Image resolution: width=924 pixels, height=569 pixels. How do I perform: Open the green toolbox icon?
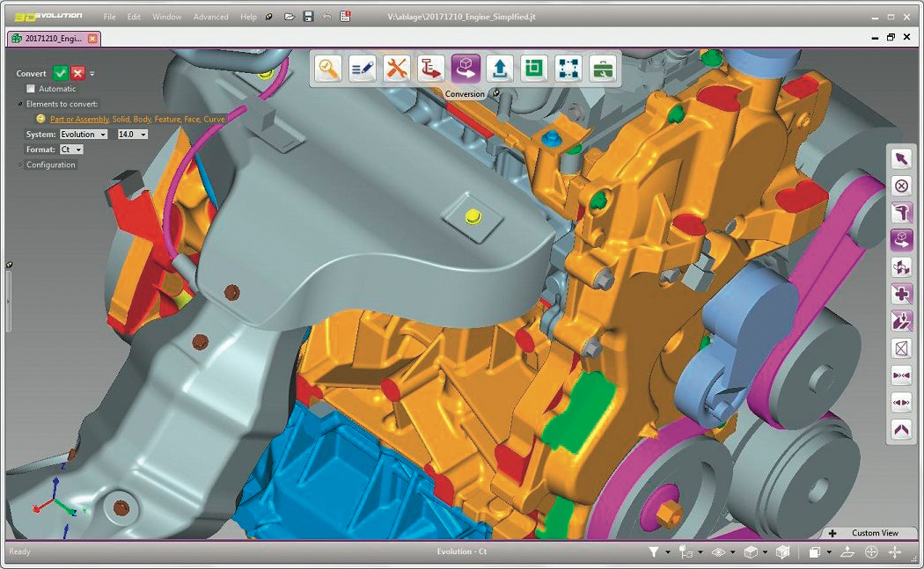(x=603, y=69)
